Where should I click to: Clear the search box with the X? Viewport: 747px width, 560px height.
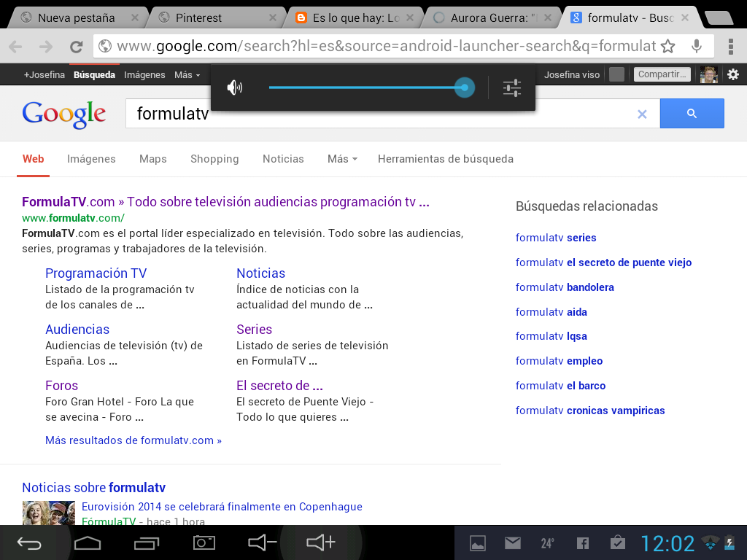click(x=642, y=114)
